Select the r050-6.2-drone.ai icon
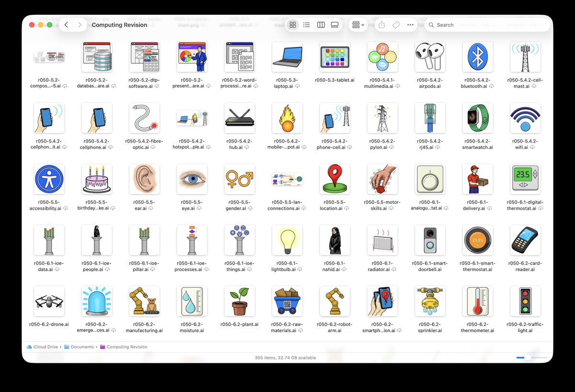 [49, 302]
